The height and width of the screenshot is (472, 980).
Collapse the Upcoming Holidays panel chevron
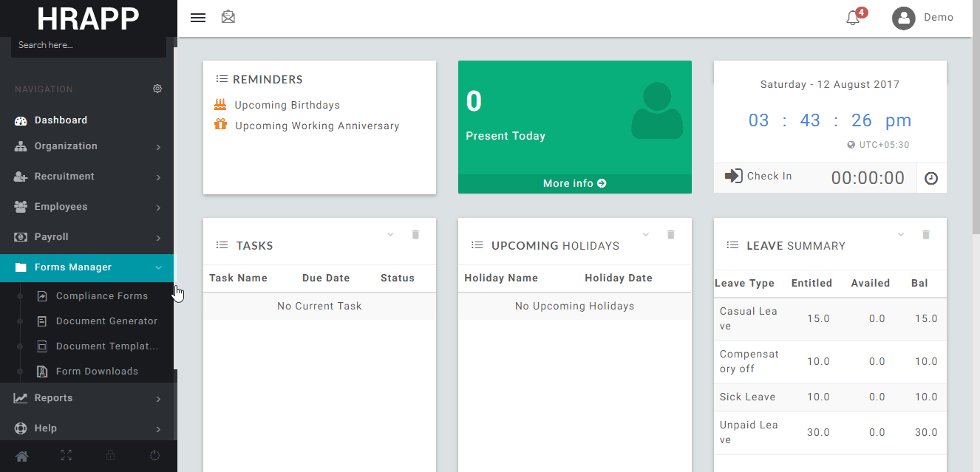(646, 234)
